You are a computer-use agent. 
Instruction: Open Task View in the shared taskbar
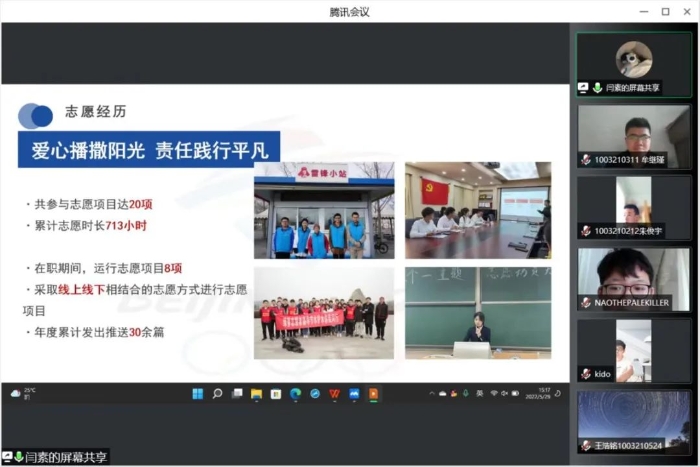[x=237, y=394]
